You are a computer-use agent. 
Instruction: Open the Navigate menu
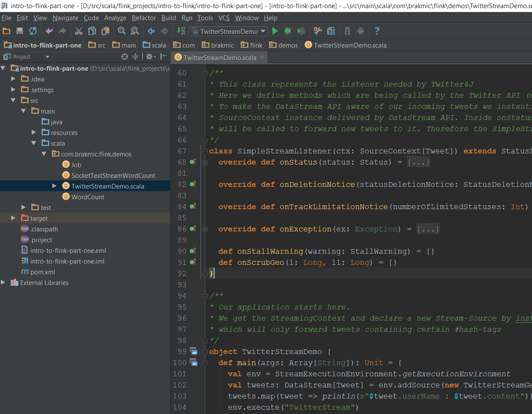point(66,18)
